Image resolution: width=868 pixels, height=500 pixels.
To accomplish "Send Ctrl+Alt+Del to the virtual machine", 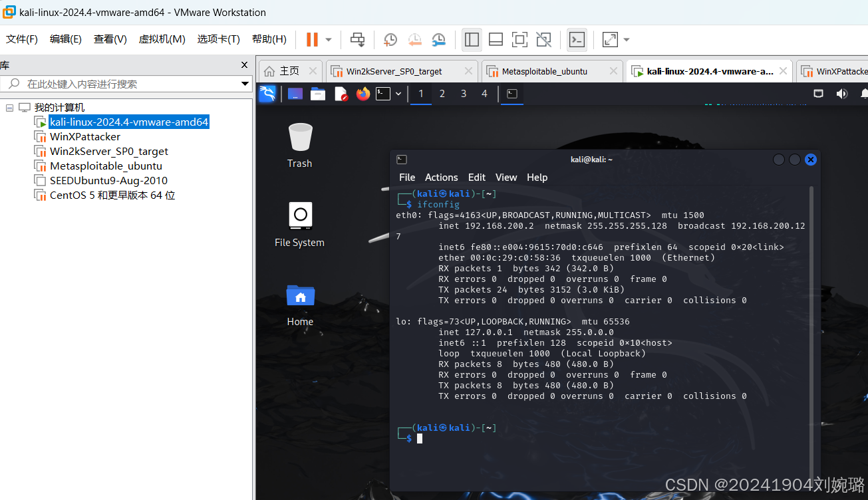I will click(x=358, y=40).
